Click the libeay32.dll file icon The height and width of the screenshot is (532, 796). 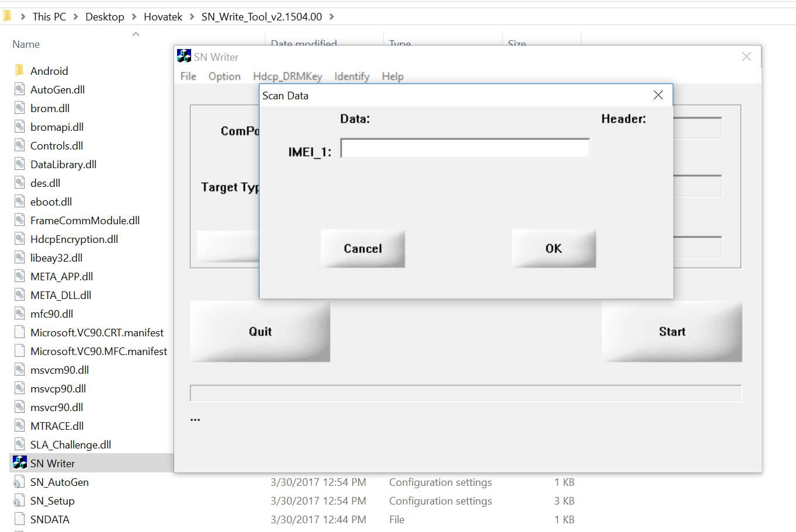pyautogui.click(x=19, y=258)
